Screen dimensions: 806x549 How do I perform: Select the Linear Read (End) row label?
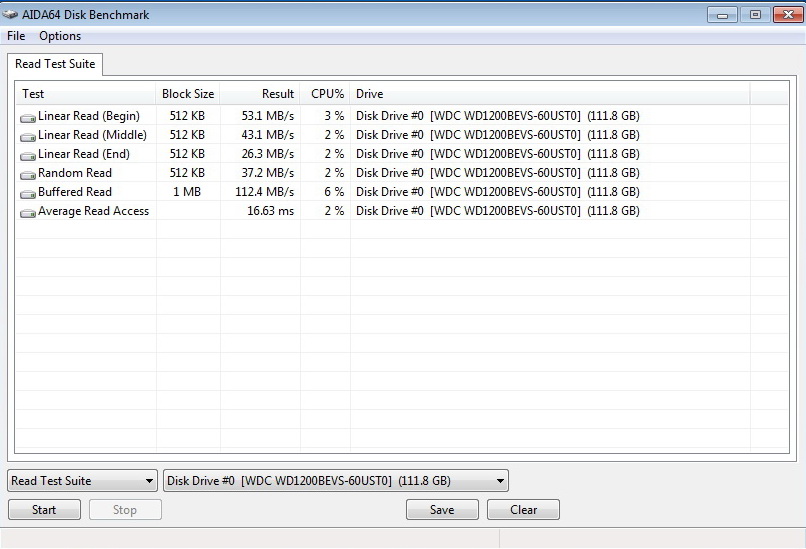[x=84, y=154]
